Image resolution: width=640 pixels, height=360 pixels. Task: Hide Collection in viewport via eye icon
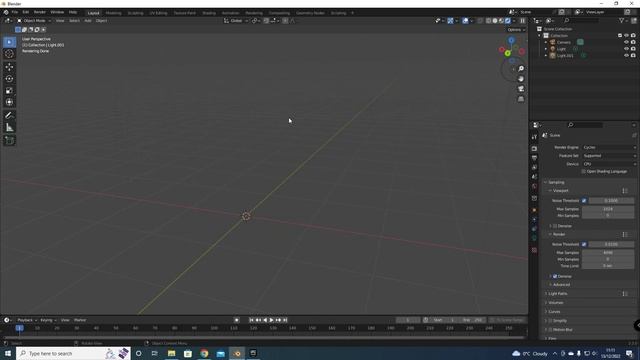[x=626, y=36]
